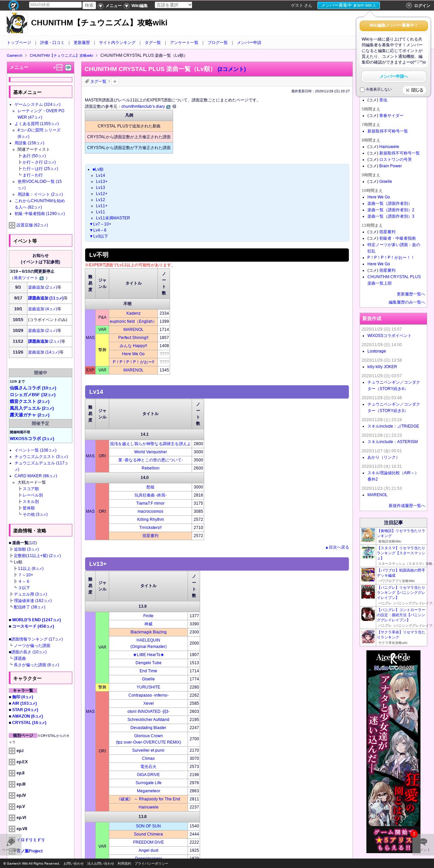The width and height of the screenshot is (434, 868).
Task: Open Gamerch breadcrumb link
Action: [15, 55]
